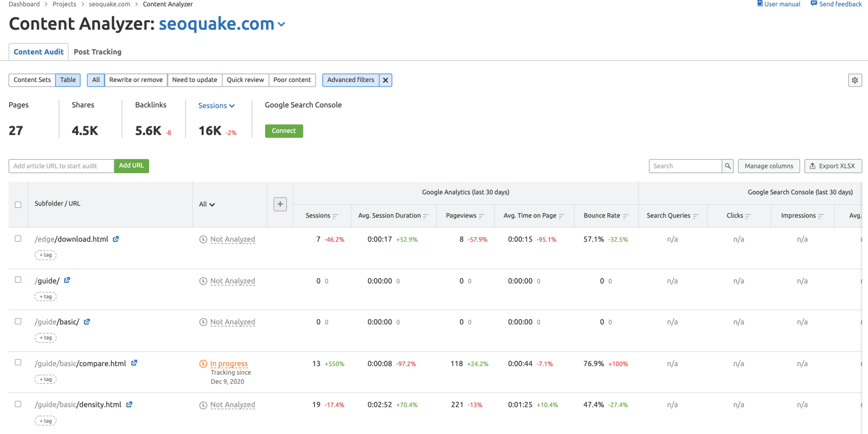
Task: Switch to the Content Audit tab
Action: click(x=39, y=52)
